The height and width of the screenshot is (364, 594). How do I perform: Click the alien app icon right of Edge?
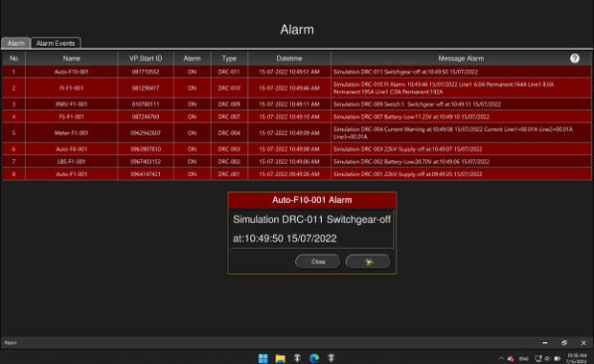click(x=331, y=358)
